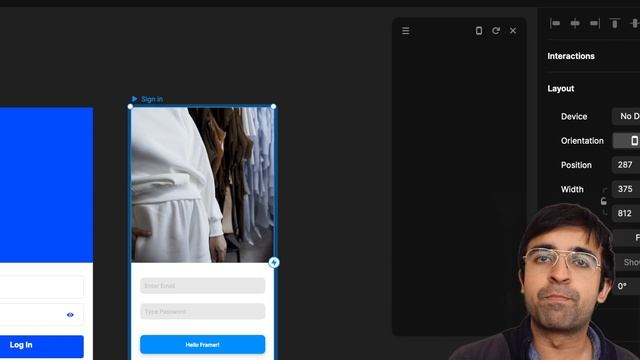
Task: Open the Device dropdown
Action: pos(626,116)
